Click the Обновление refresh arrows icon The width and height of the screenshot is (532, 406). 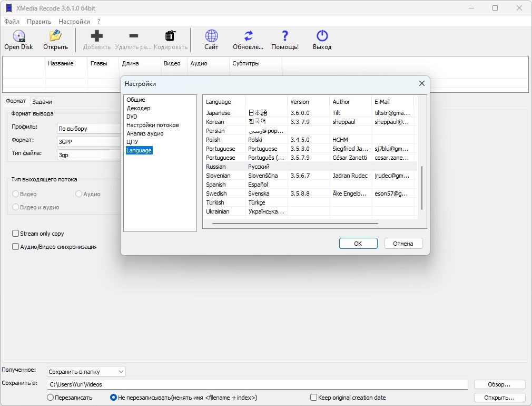[x=248, y=36]
